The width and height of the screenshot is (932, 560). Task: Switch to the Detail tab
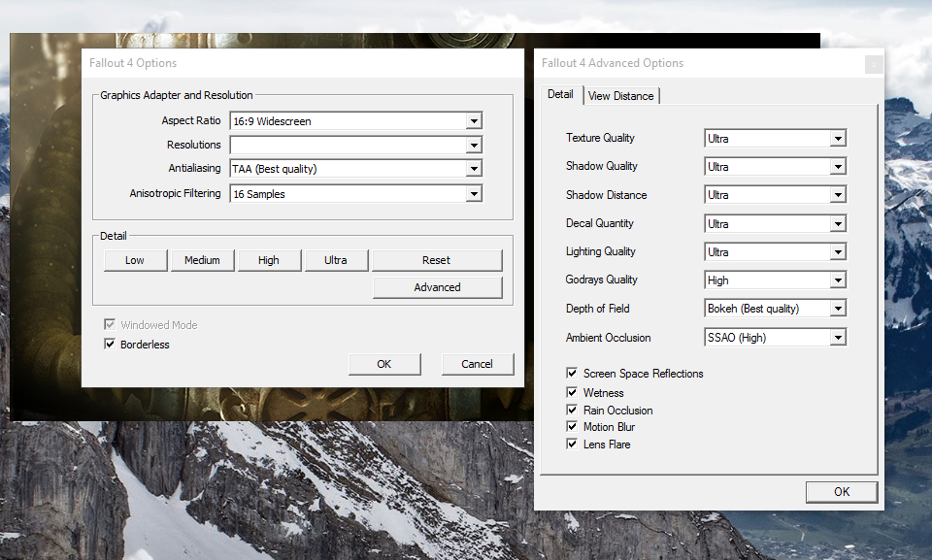560,94
